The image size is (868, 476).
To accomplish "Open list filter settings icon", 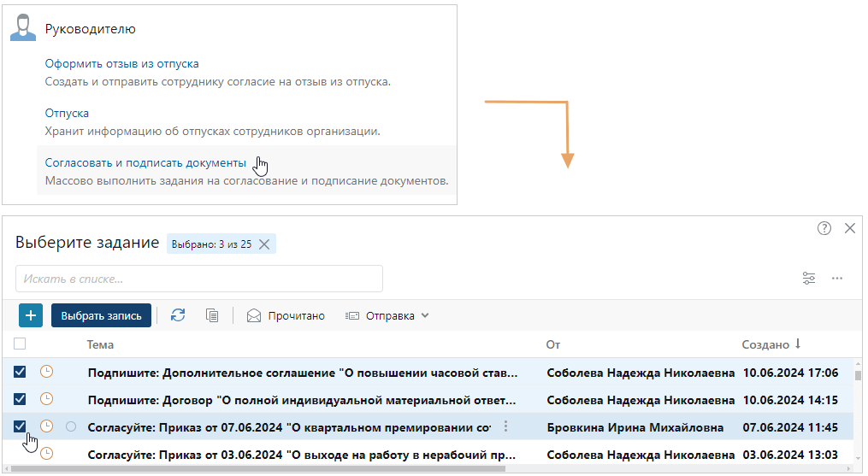I will (x=809, y=279).
